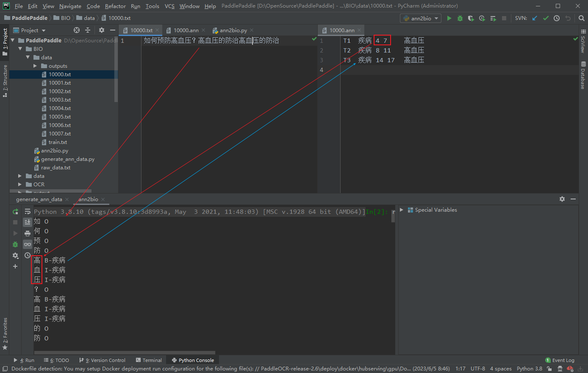Commit changes with SVN checkmark
Image resolution: width=588 pixels, height=373 pixels.
coord(546,18)
